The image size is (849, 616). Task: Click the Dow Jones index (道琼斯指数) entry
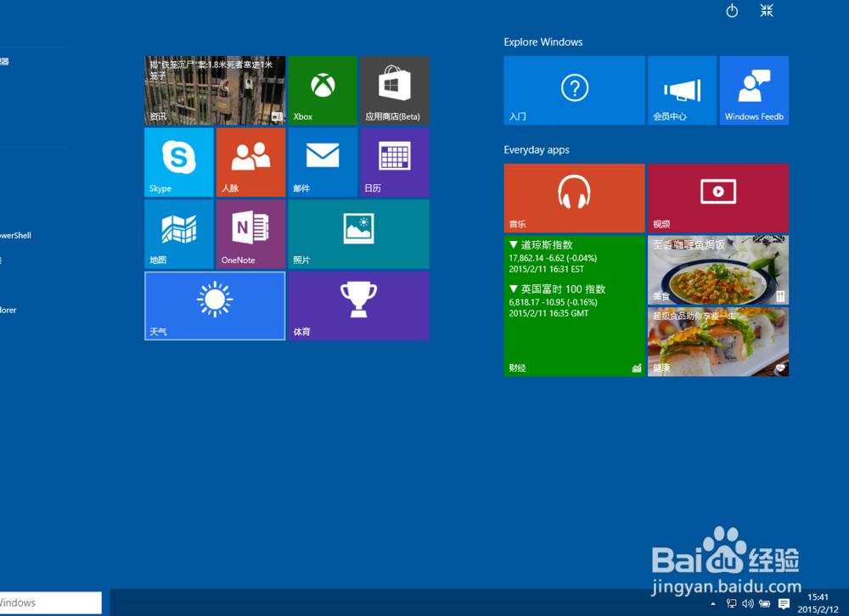tap(553, 256)
